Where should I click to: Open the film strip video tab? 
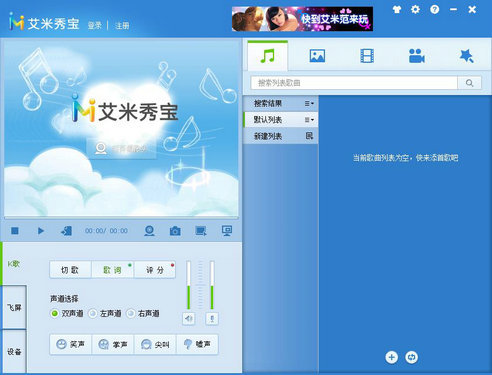(x=367, y=56)
